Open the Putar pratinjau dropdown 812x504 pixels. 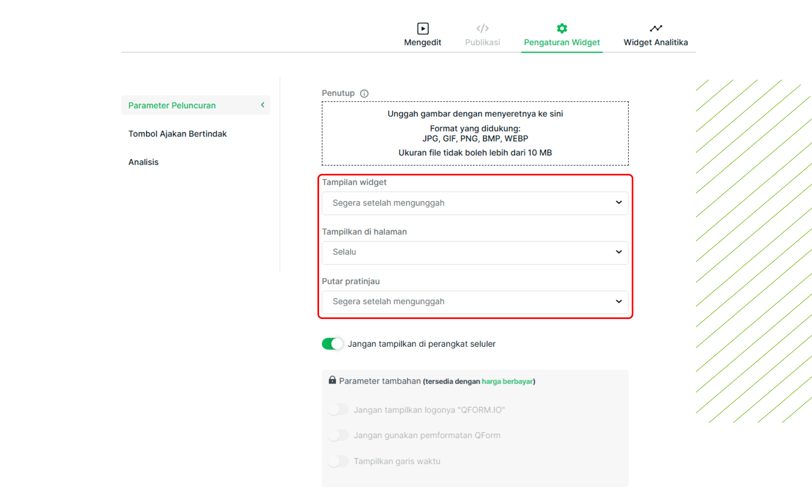[475, 302]
